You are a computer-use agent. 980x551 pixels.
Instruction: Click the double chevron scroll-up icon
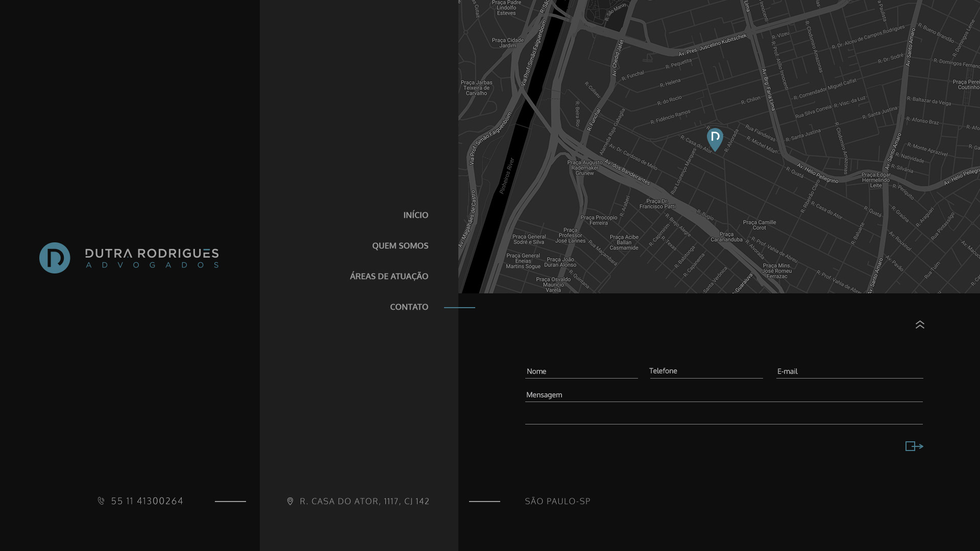pos(920,324)
